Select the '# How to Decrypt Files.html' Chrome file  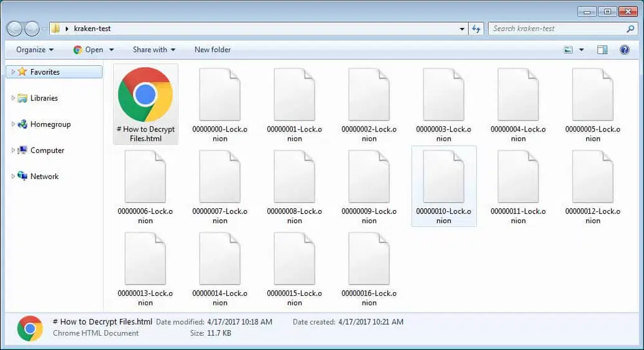[146, 104]
